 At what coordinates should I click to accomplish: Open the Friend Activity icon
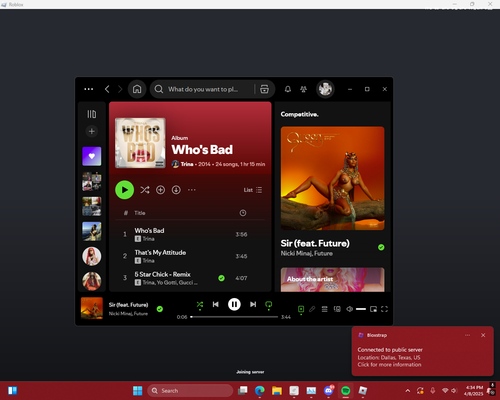pos(303,89)
